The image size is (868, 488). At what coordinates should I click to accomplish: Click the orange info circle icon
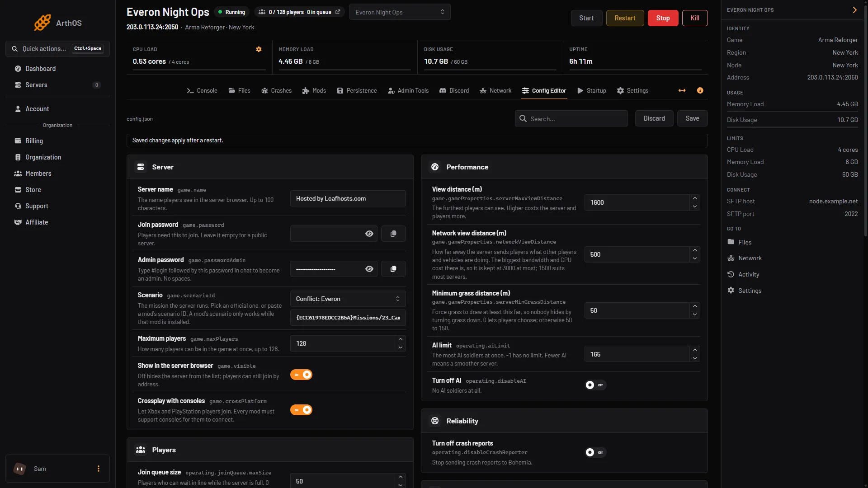(x=700, y=90)
